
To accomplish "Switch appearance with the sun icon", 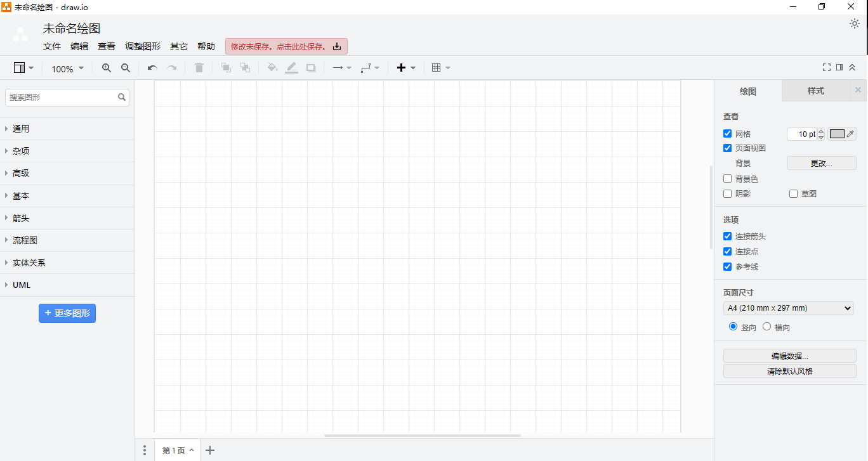I will (x=855, y=24).
